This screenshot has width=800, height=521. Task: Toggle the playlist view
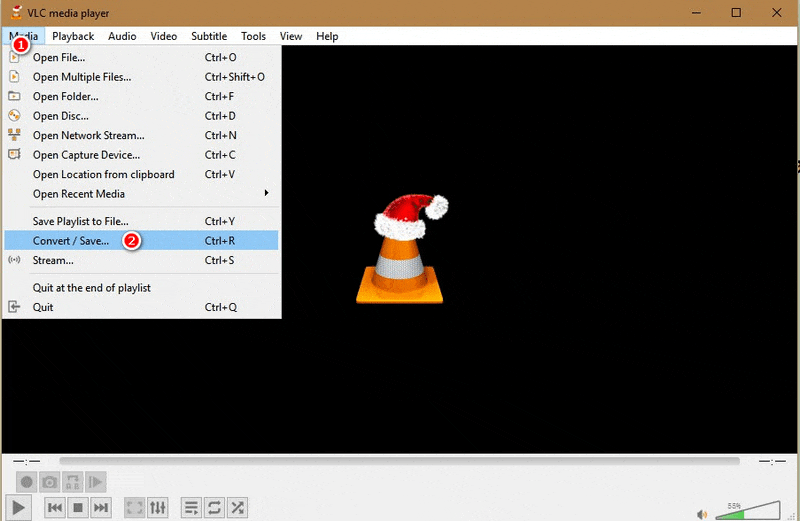pos(192,508)
